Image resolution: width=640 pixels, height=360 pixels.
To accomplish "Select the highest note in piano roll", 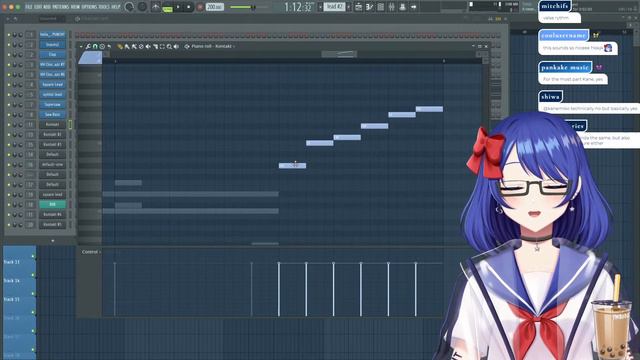I will (429, 109).
